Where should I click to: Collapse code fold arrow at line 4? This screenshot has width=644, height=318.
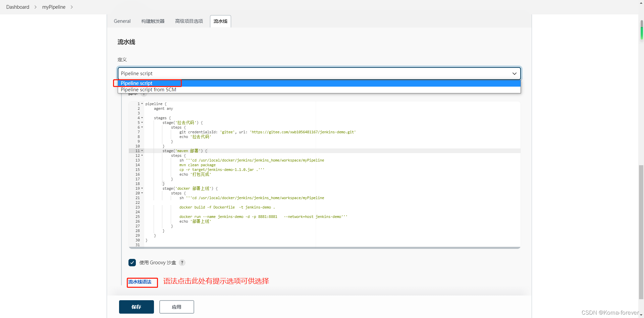pos(142,118)
